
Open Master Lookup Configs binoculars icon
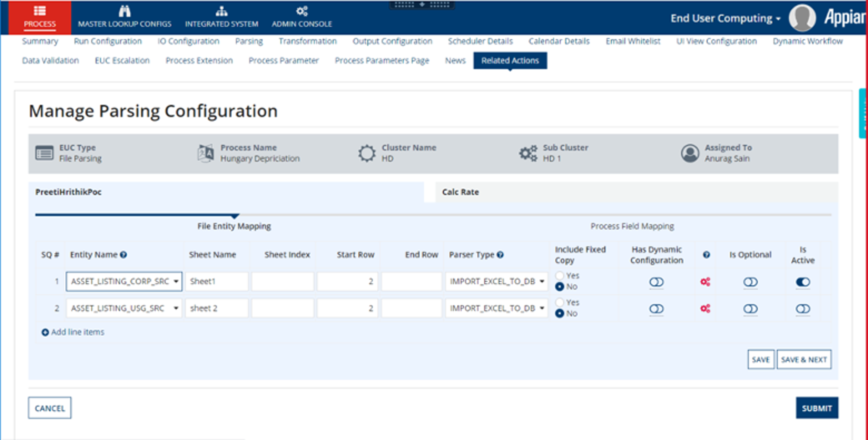(x=125, y=11)
